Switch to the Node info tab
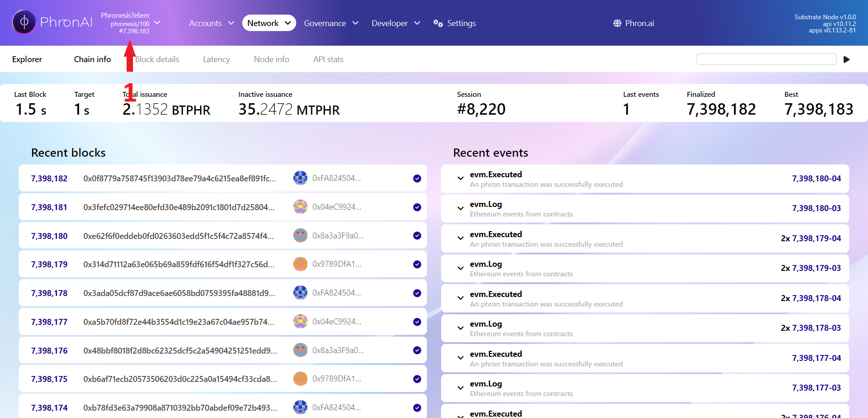 point(272,59)
